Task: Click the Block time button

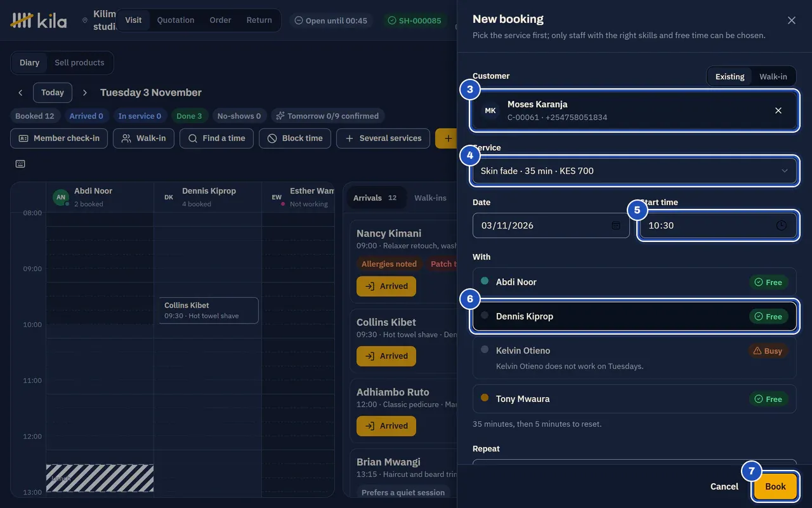Action: [295, 138]
